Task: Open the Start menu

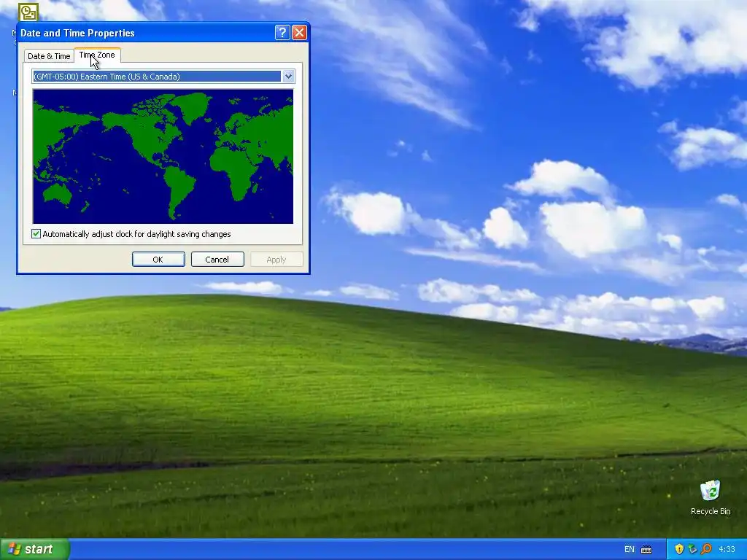Action: pos(35,549)
